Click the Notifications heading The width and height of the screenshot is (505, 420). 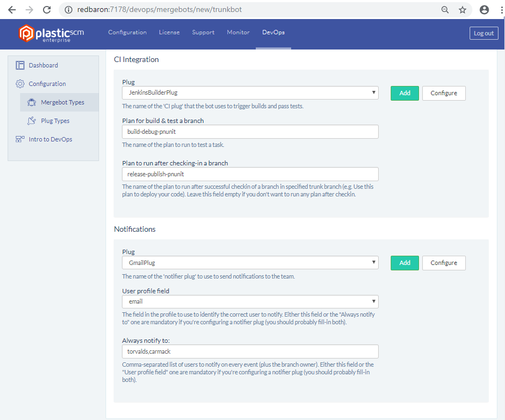pos(134,229)
